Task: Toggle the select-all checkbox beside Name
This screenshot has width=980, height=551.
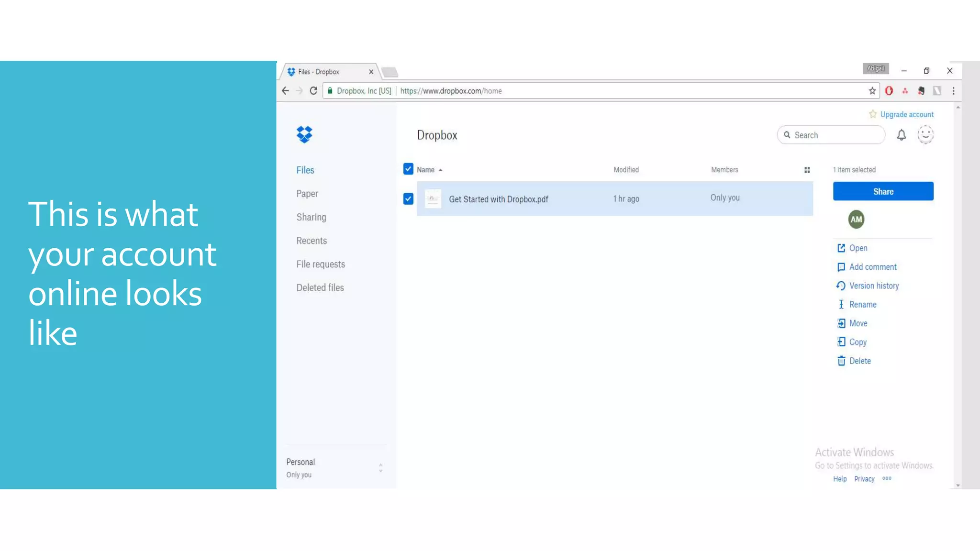Action: [408, 169]
